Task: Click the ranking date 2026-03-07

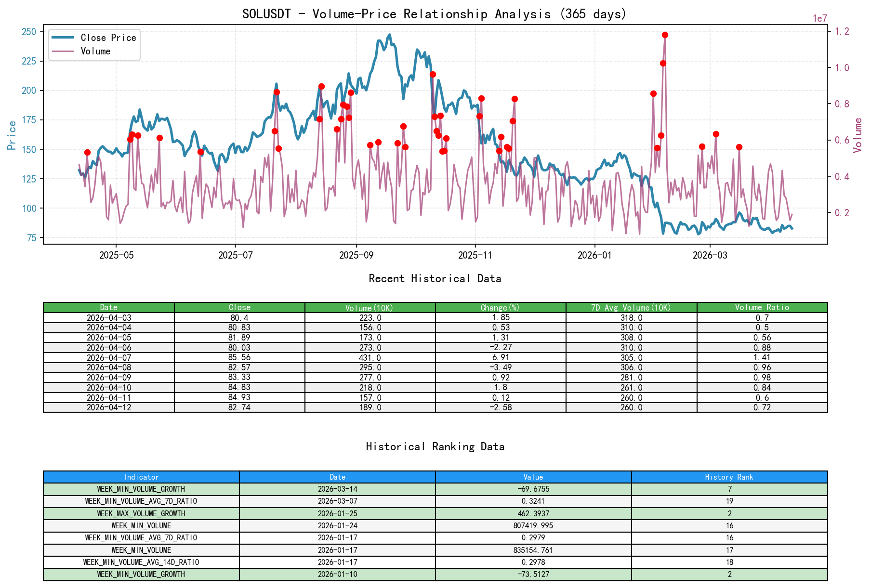Action: pos(337,501)
